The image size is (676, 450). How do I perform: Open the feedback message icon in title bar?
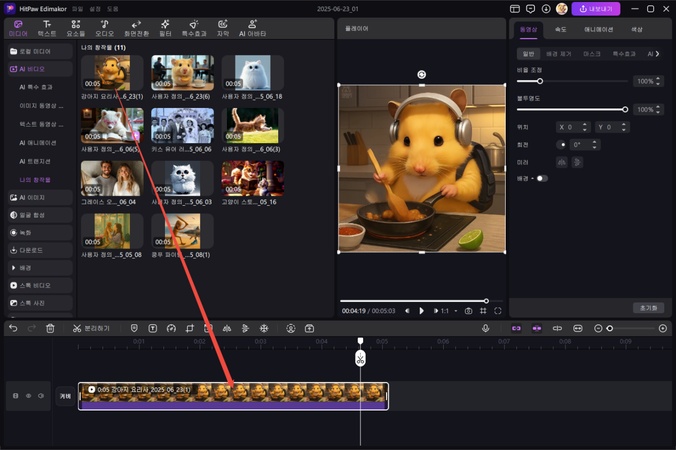click(530, 9)
